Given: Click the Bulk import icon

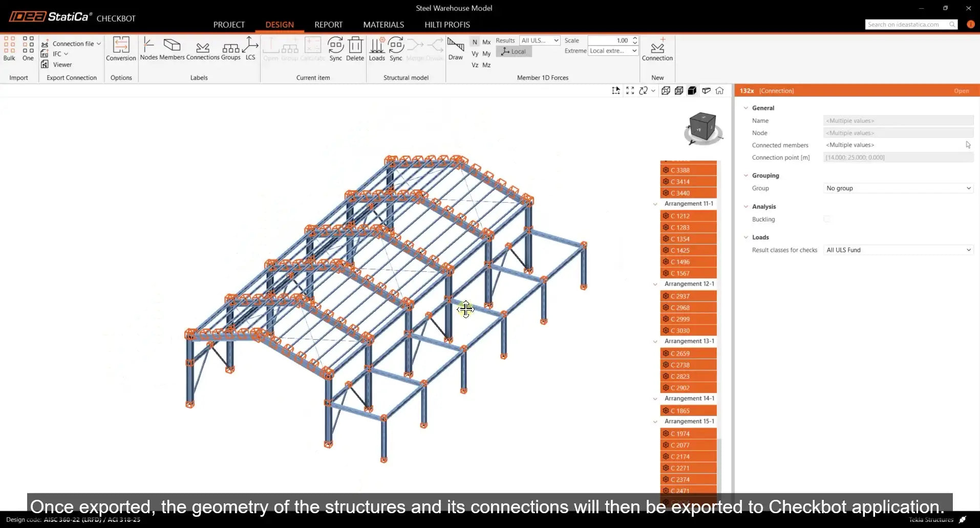Looking at the screenshot, I should 9,49.
